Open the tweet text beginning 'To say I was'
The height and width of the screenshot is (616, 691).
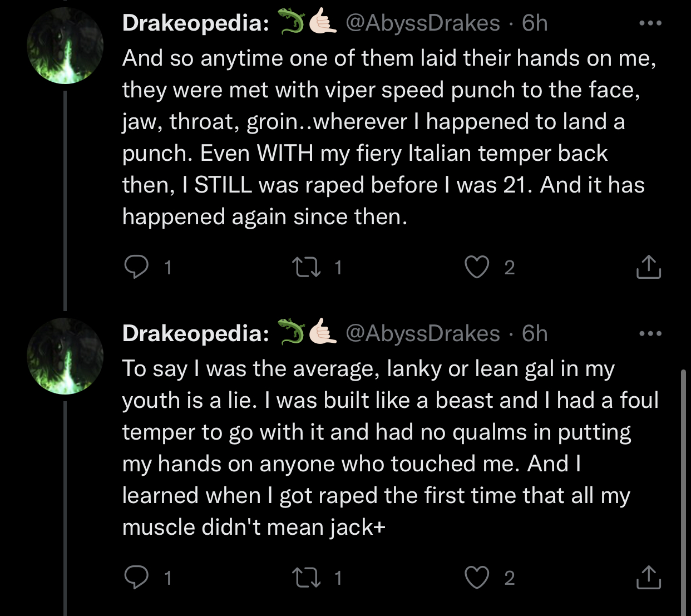[x=390, y=448]
